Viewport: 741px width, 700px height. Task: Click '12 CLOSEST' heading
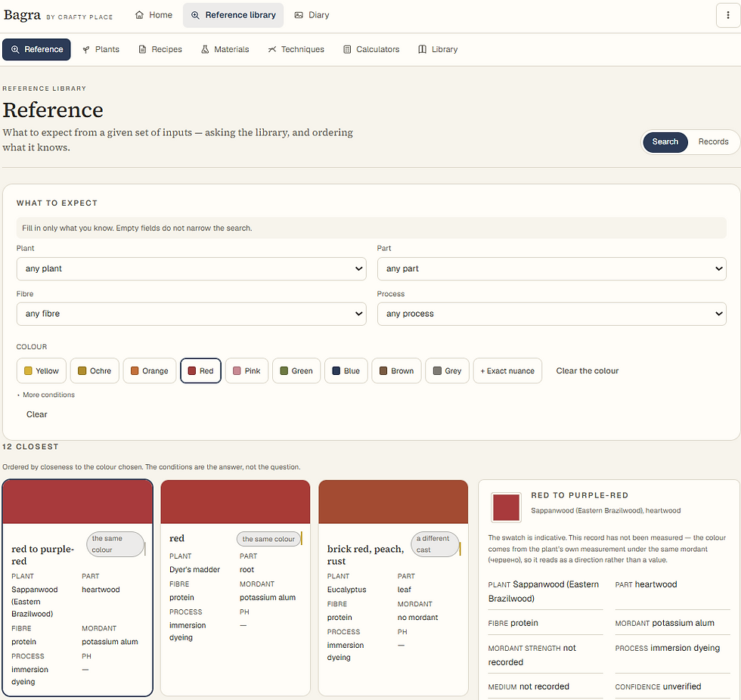pos(30,447)
